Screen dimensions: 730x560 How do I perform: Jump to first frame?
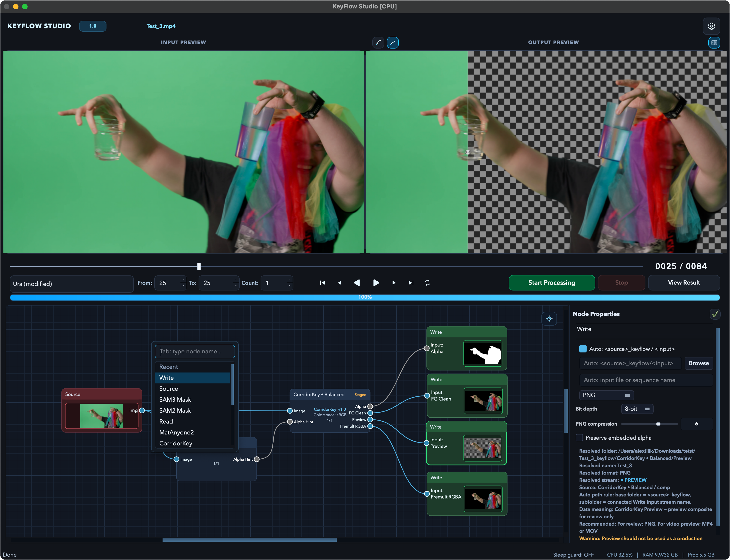click(x=322, y=283)
